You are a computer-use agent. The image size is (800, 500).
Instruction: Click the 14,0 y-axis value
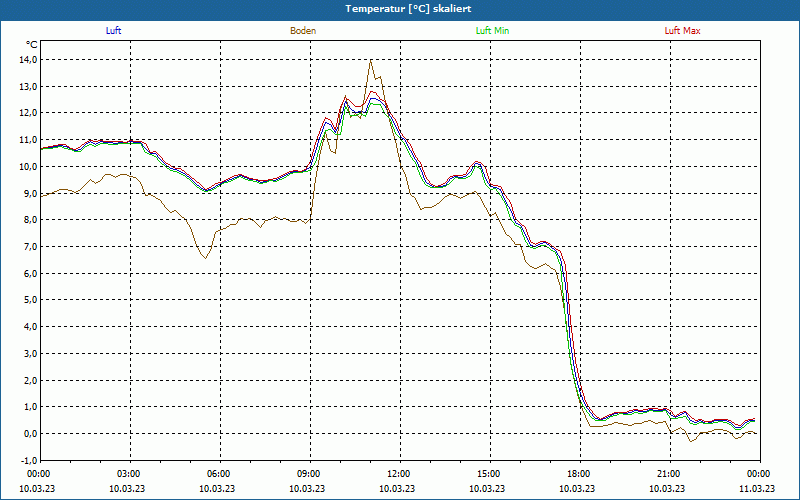point(29,60)
